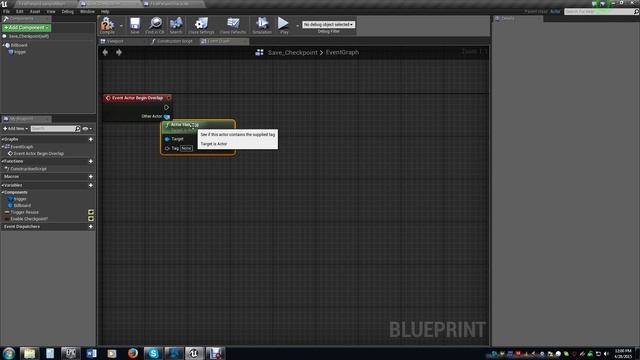Click the Target input pin on Actor Has Tag

tap(167, 139)
